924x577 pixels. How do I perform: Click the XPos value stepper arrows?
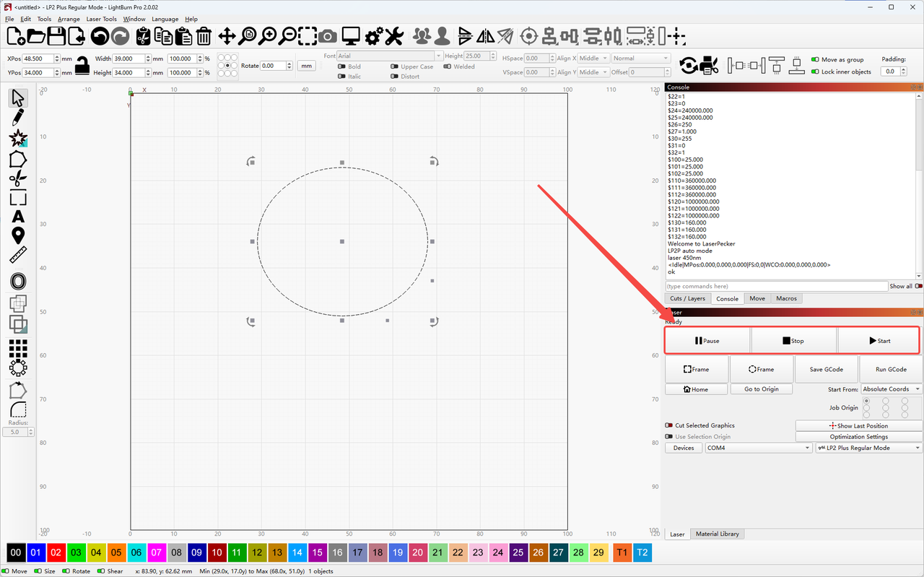point(57,58)
